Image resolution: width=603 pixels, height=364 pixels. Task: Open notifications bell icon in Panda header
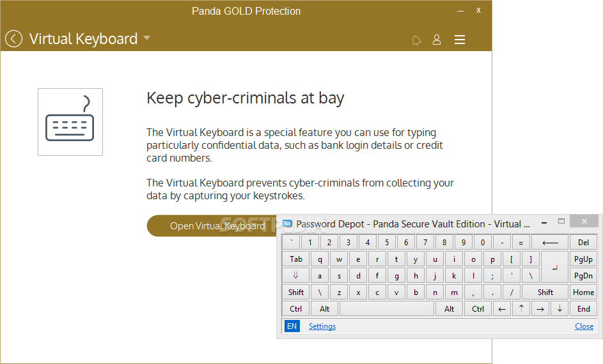tap(416, 40)
